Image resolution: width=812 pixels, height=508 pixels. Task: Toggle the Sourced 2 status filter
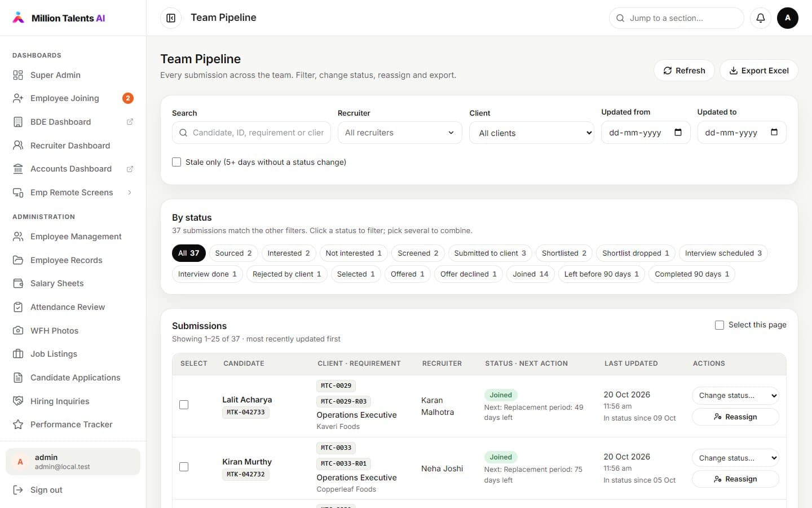click(x=233, y=253)
